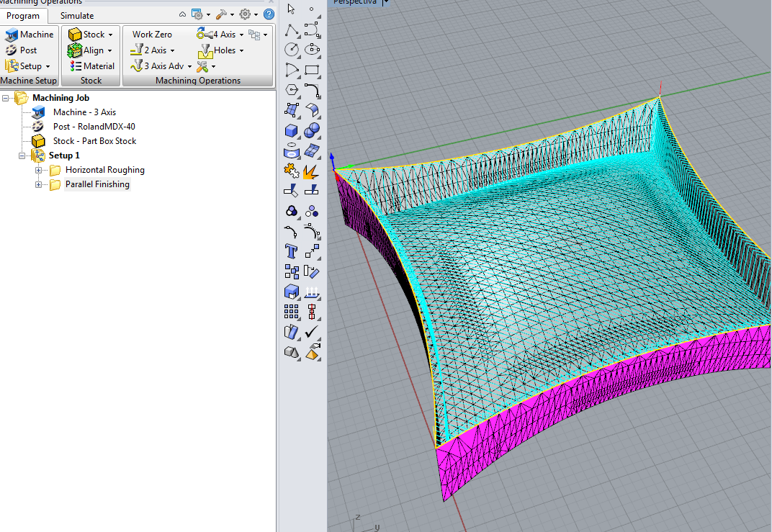Screen dimensions: 772x532
Task: Click the mesh from surface tool
Action: click(312, 150)
